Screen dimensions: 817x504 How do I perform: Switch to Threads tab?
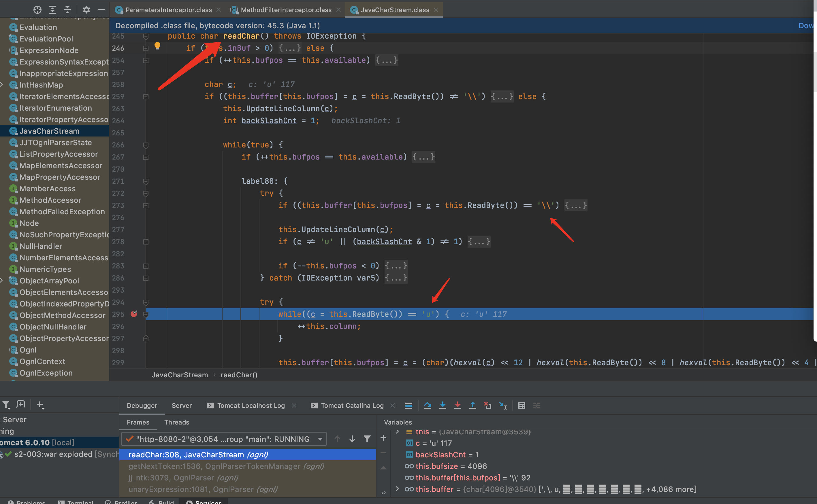176,422
